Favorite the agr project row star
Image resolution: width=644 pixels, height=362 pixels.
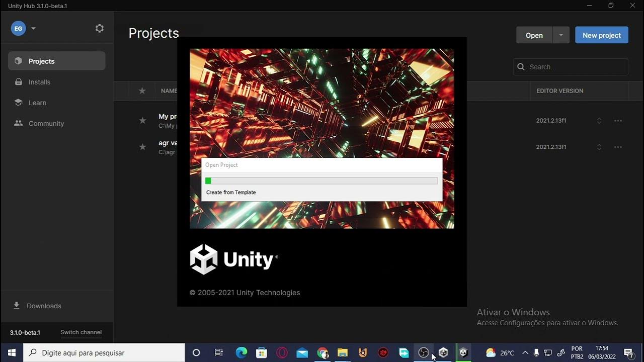pyautogui.click(x=142, y=147)
